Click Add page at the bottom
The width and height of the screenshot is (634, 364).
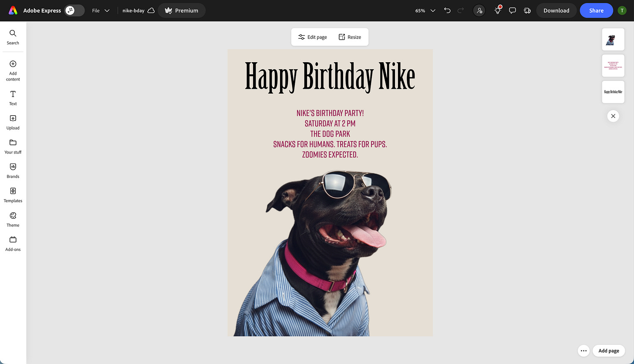pos(609,351)
